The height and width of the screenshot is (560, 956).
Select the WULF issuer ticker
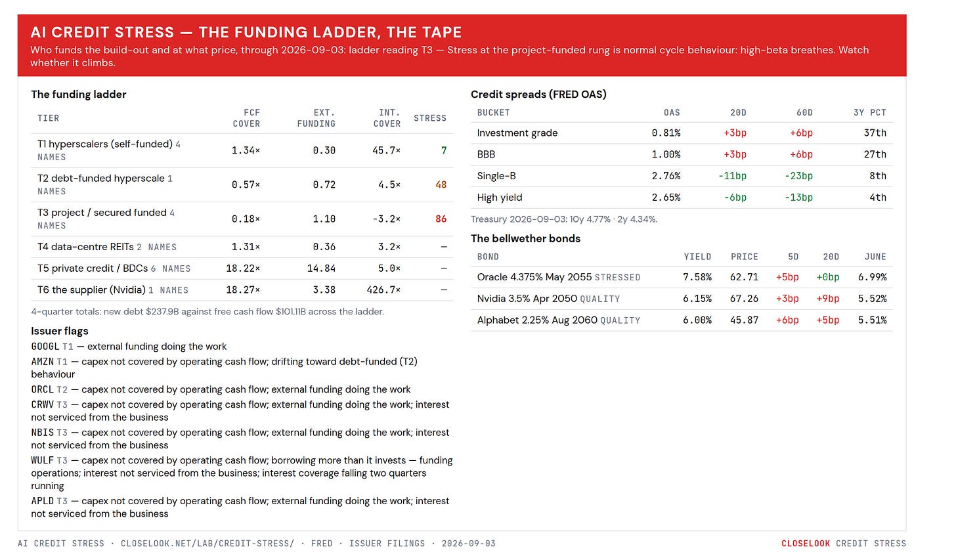click(x=43, y=461)
